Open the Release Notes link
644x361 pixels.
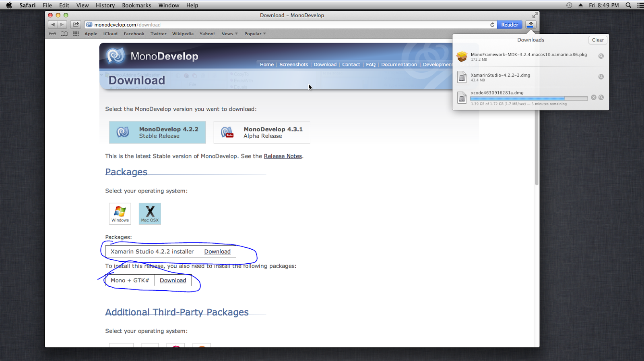[x=283, y=156]
